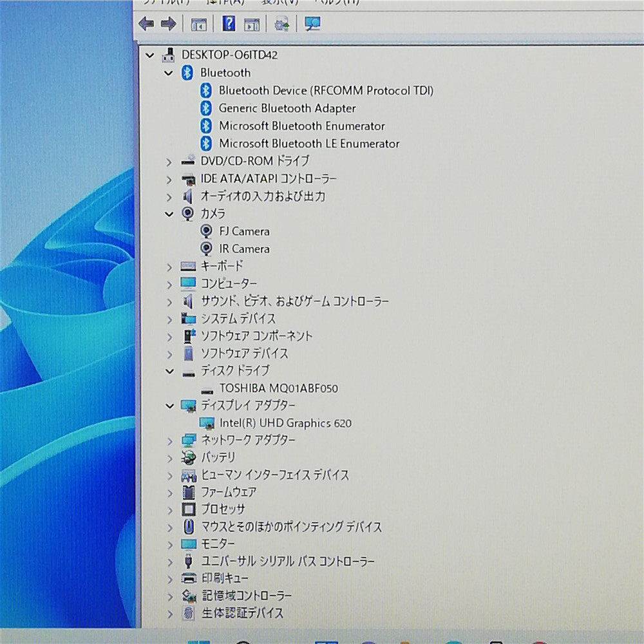Expand the ネットワーク アダプター category
The image size is (644, 644).
pos(169,441)
